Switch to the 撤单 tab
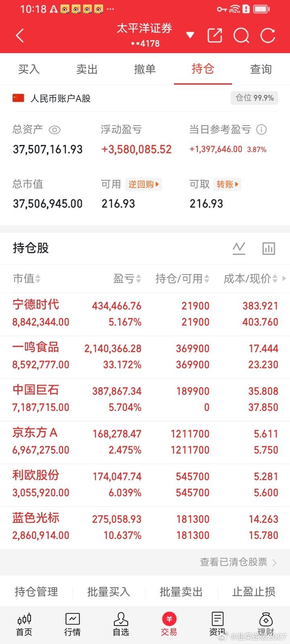Viewport: 290px width, 644px height. 145,69
